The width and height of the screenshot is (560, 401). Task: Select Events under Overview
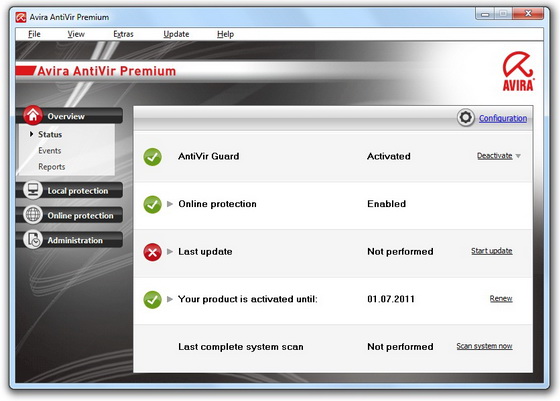click(50, 150)
